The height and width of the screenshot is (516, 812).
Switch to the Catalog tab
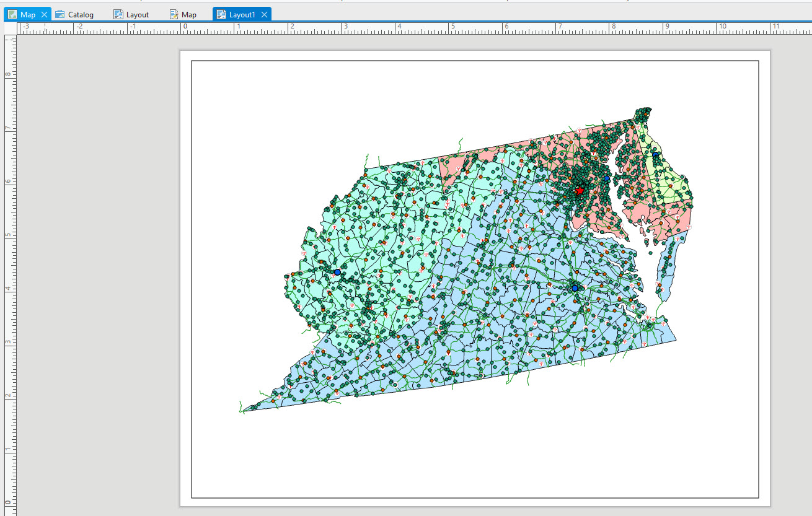[x=74, y=14]
